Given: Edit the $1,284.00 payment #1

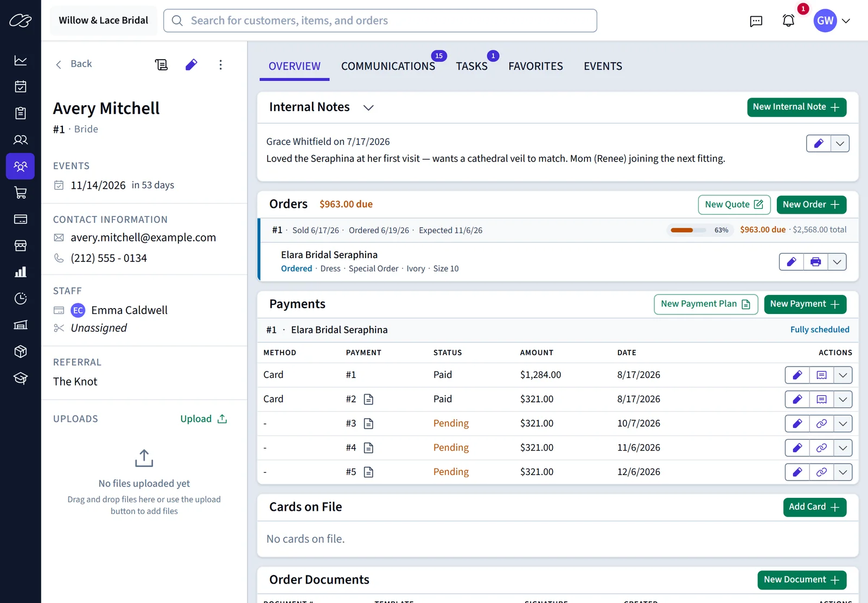Looking at the screenshot, I should point(797,375).
